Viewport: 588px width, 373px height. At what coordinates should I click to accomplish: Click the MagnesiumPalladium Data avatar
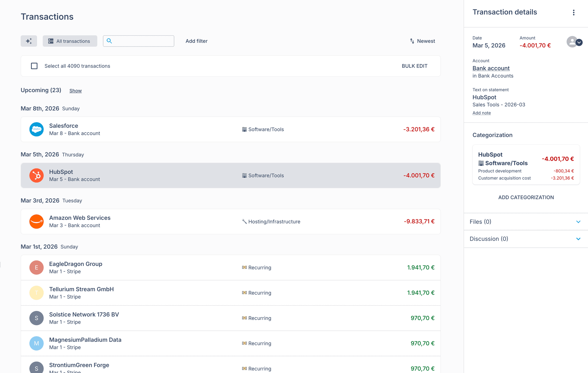pos(36,343)
